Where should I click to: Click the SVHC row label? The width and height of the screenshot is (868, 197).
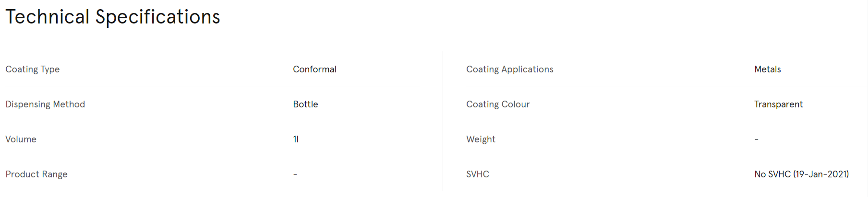[x=478, y=174]
